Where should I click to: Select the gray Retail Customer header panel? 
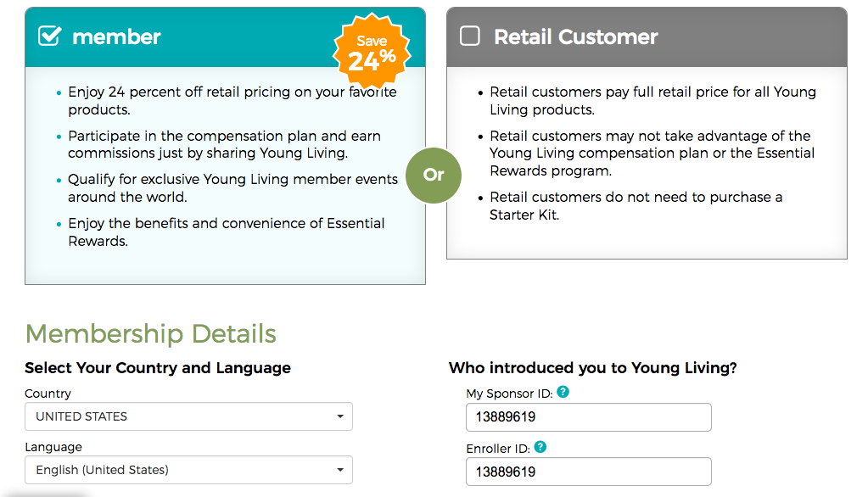(x=647, y=37)
